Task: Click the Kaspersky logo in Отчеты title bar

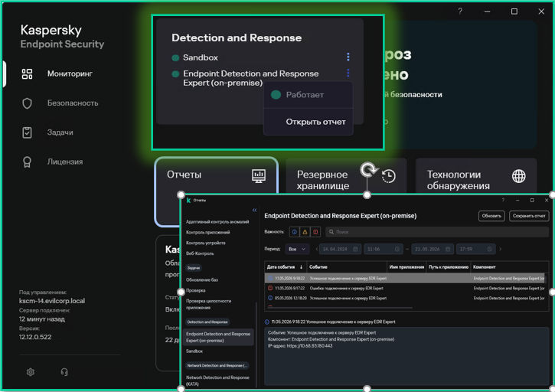Action: click(188, 201)
